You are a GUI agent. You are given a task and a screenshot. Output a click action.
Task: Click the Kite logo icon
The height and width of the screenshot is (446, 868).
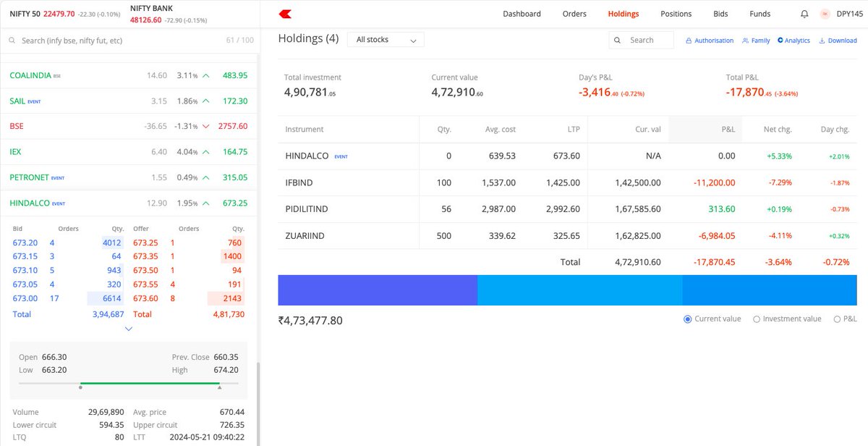click(x=285, y=14)
